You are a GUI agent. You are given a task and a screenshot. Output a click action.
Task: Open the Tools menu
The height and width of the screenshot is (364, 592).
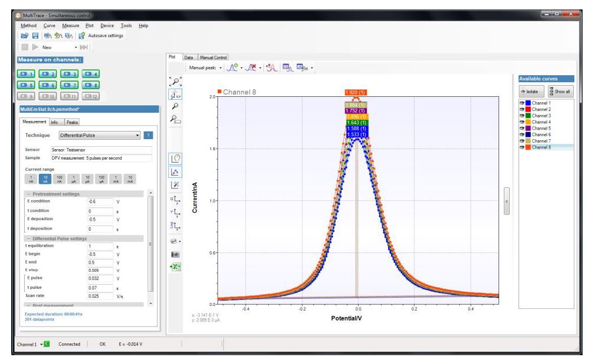tap(126, 26)
